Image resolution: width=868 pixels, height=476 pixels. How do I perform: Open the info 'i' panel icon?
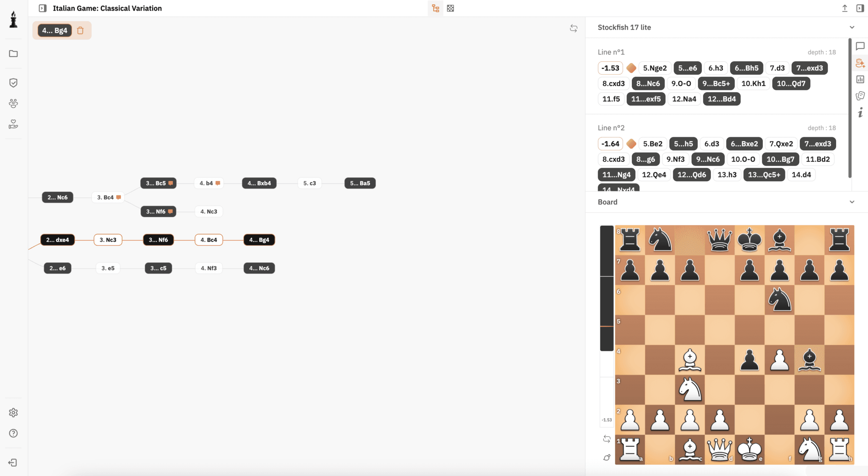[860, 112]
